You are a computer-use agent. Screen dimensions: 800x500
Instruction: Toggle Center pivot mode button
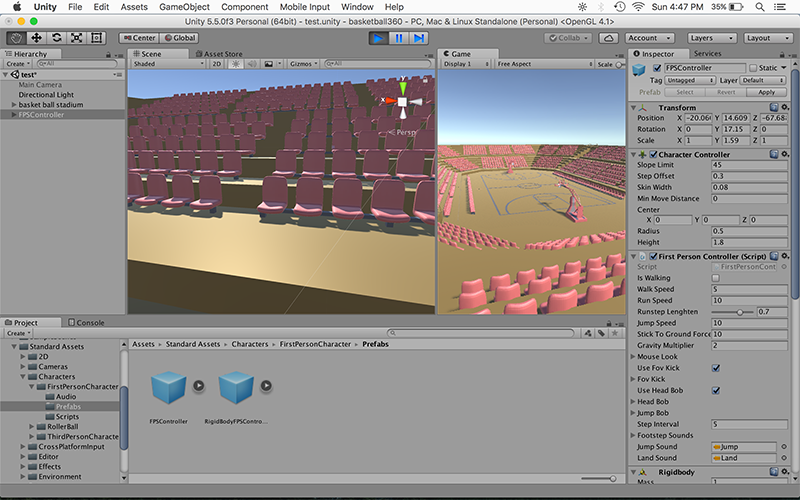[139, 38]
